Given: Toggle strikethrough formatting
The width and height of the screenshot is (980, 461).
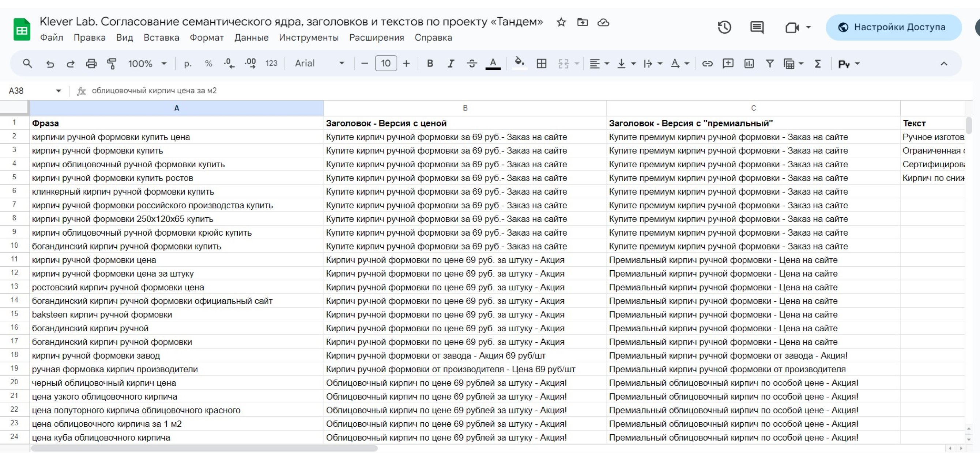Looking at the screenshot, I should [472, 64].
